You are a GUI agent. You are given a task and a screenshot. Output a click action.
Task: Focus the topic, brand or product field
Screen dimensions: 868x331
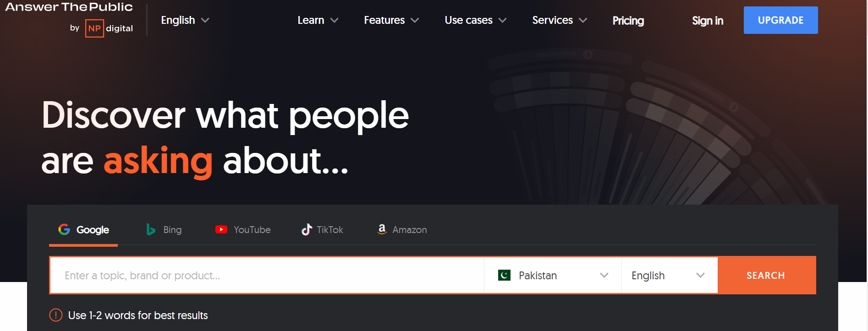(x=267, y=275)
